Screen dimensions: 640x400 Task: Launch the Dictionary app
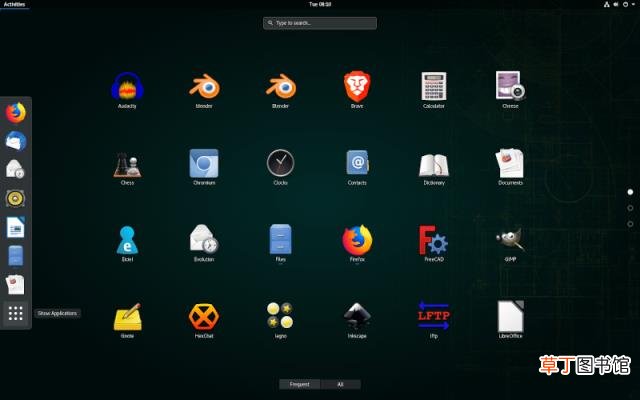(434, 167)
